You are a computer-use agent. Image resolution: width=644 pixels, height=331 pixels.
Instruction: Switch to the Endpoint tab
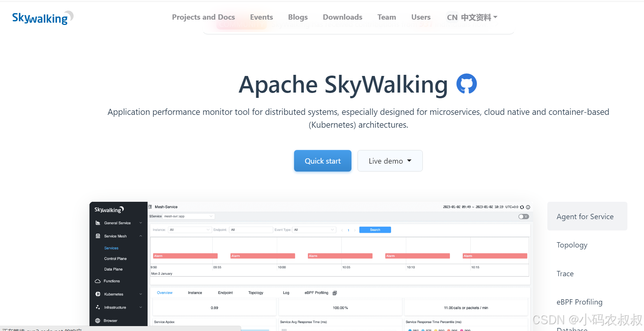pyautogui.click(x=225, y=293)
